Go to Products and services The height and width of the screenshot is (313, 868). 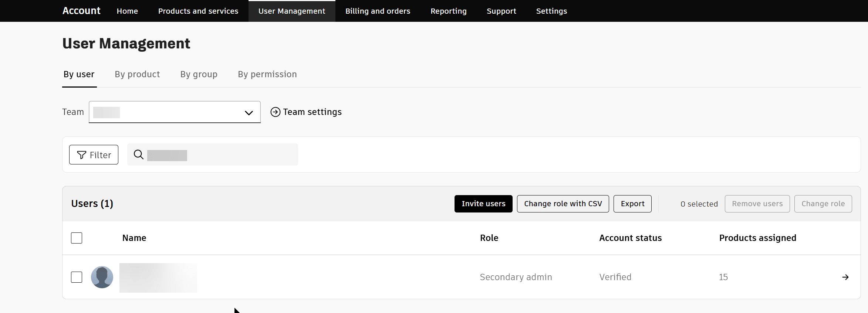pos(198,11)
